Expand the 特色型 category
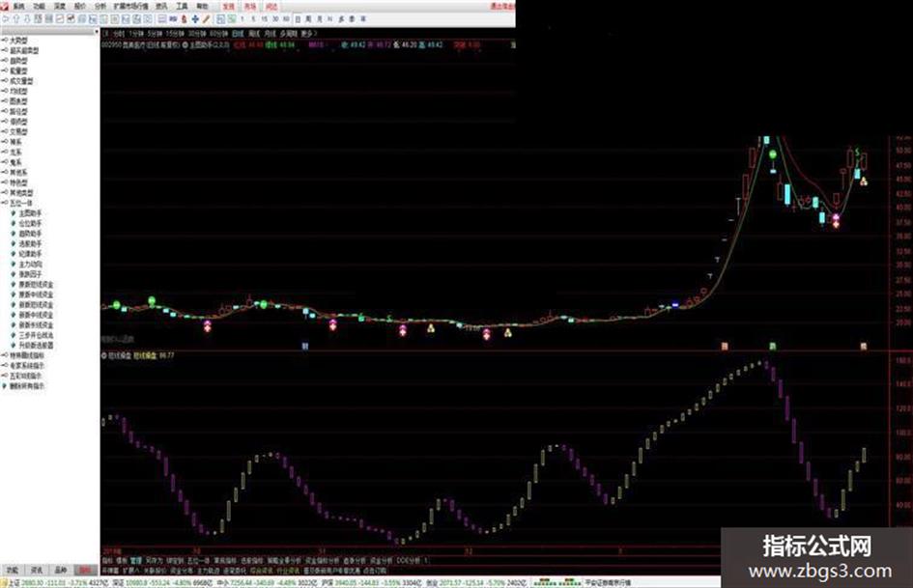Image resolution: width=913 pixels, height=588 pixels. tap(18, 182)
